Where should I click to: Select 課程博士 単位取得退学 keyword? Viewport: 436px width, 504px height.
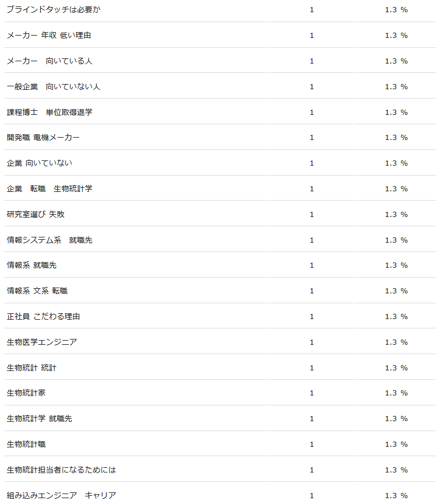[50, 112]
